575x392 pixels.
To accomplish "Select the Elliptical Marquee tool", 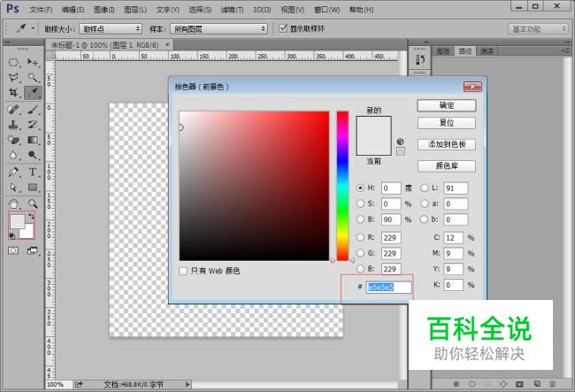I will [13, 62].
